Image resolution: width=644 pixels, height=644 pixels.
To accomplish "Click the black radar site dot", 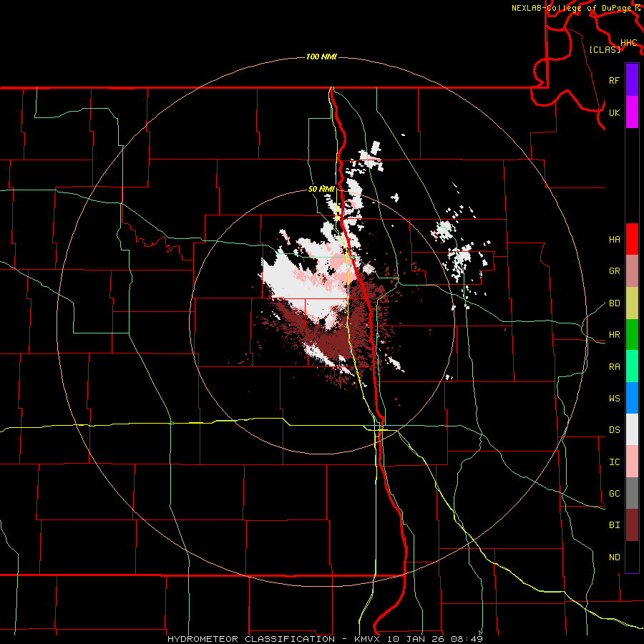I will [323, 323].
